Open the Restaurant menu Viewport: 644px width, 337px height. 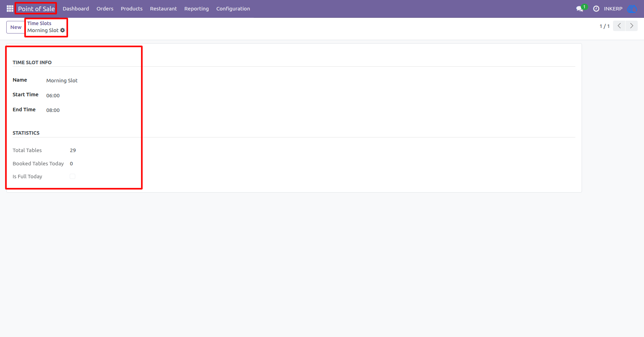(163, 9)
